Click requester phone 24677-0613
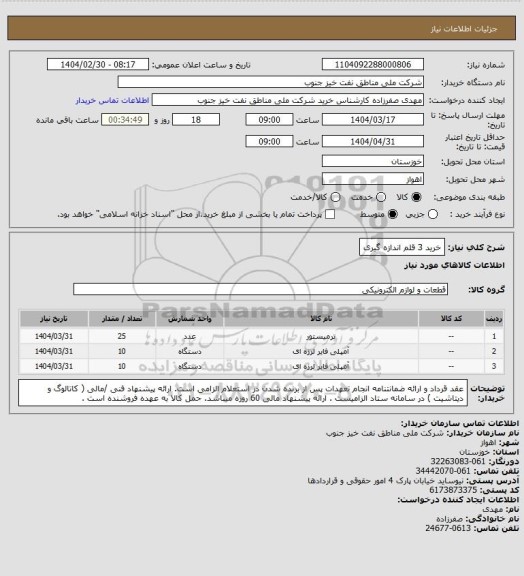This screenshot has height=576, width=524. click(448, 528)
